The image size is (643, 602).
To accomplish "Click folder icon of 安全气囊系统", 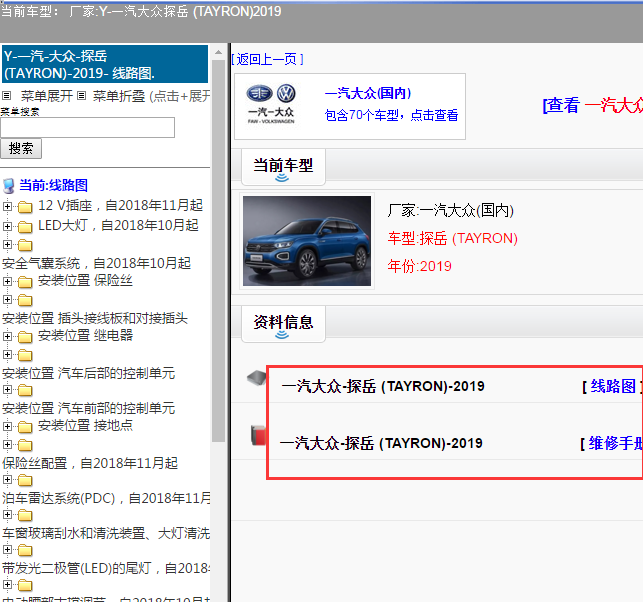I will [x=25, y=245].
